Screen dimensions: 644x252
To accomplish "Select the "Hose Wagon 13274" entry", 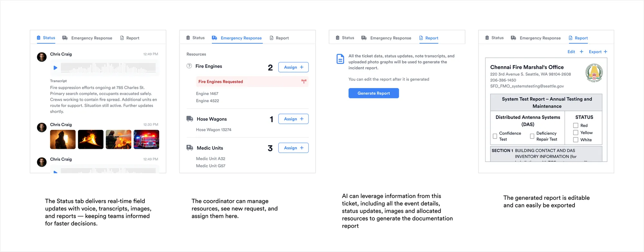I will point(213,130).
